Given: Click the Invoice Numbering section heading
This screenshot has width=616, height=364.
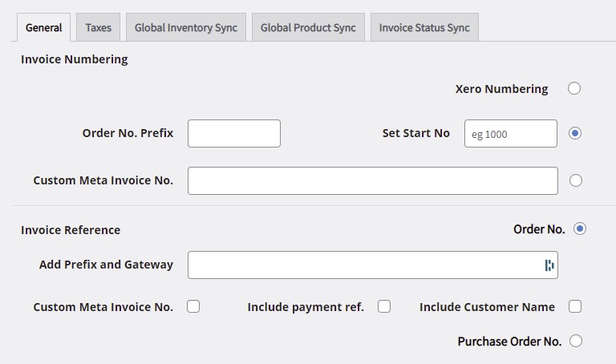Looking at the screenshot, I should click(x=75, y=59).
